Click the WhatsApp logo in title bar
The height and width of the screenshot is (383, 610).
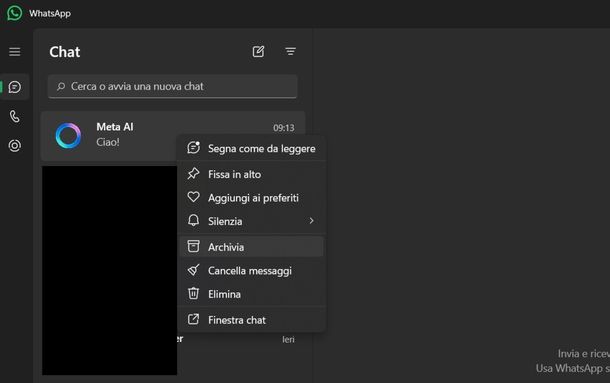(x=14, y=13)
